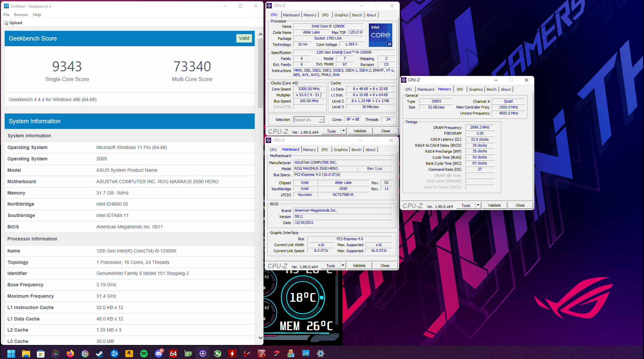
Task: Open the Settings gear in taskbar
Action: point(321,353)
